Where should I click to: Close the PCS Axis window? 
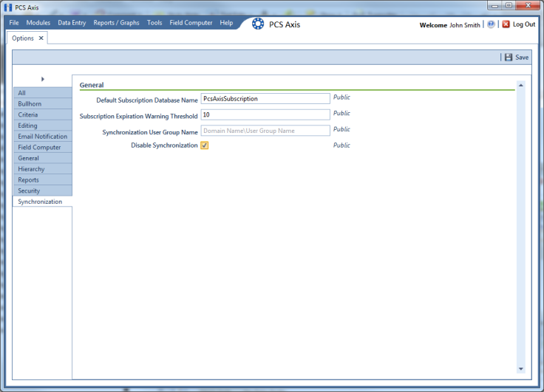(528, 6)
